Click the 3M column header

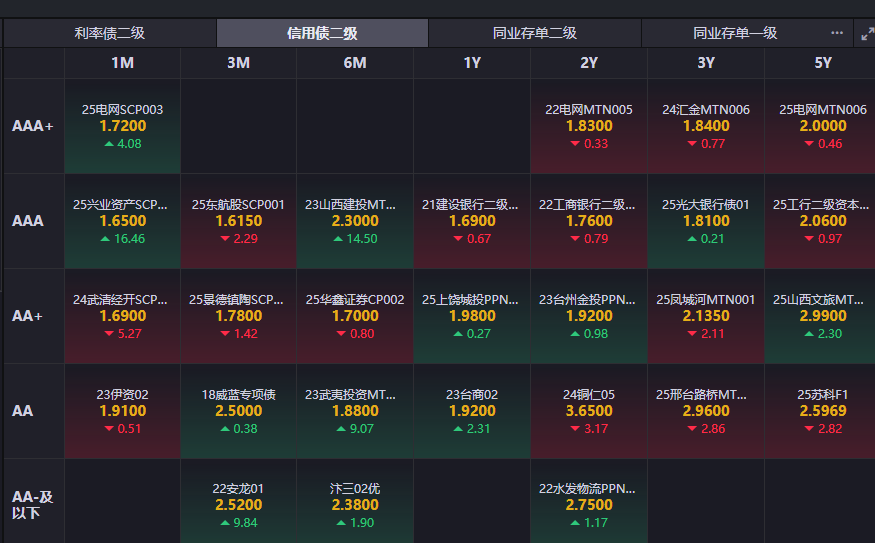(238, 63)
